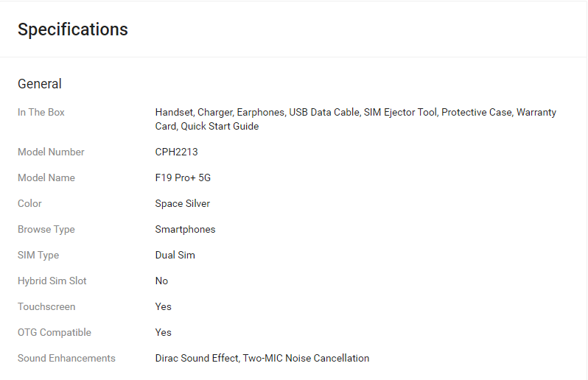Select the OTG Compatible label
588x380 pixels.
55,333
